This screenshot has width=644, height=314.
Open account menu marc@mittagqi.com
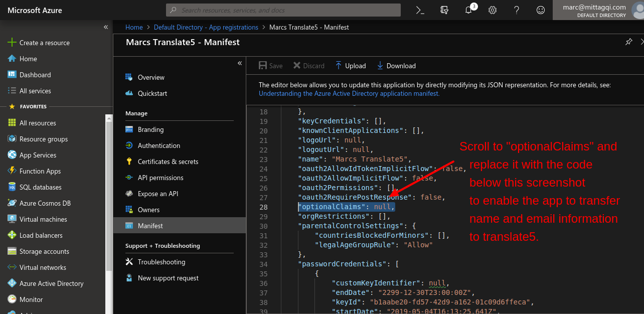598,10
